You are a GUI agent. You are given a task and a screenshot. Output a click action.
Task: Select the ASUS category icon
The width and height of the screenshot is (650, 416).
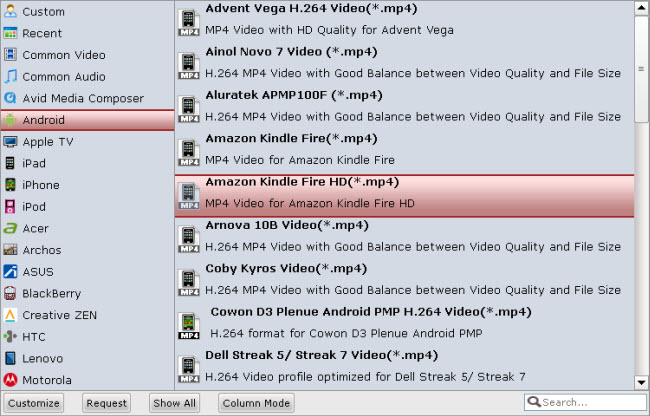[x=10, y=272]
